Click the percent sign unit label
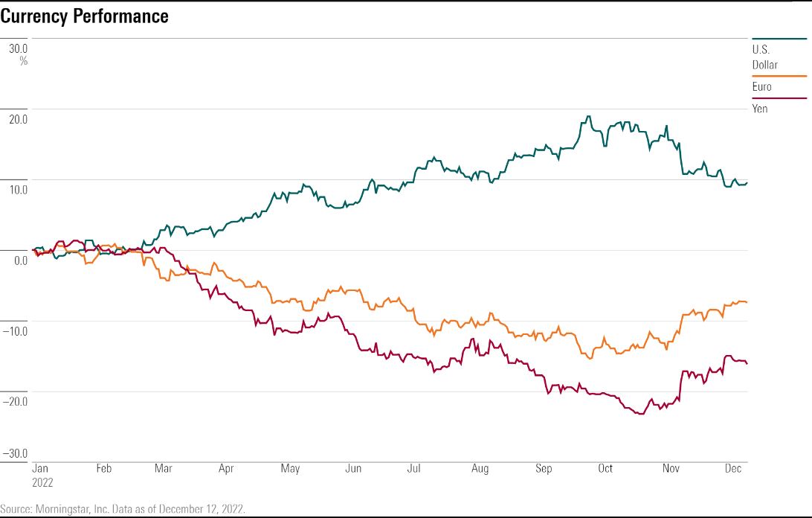This screenshot has height=518, width=812. click(24, 61)
